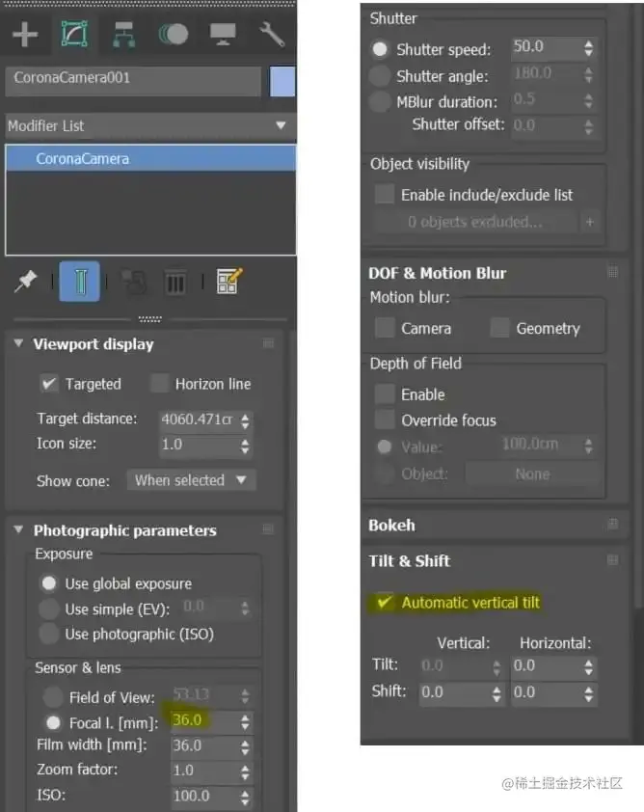Image resolution: width=644 pixels, height=812 pixels.
Task: Adjust the Vertical Shift spinner arrows
Action: [496, 694]
